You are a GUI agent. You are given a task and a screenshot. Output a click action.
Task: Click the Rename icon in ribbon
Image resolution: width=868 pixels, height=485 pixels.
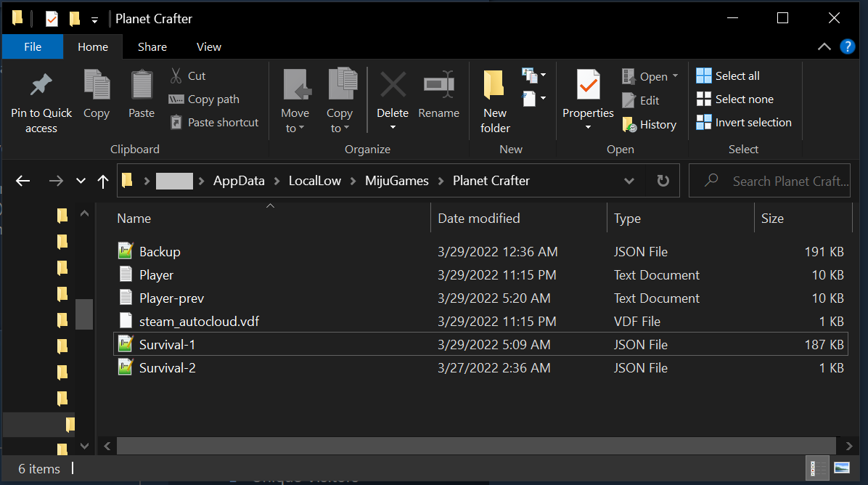[438, 85]
